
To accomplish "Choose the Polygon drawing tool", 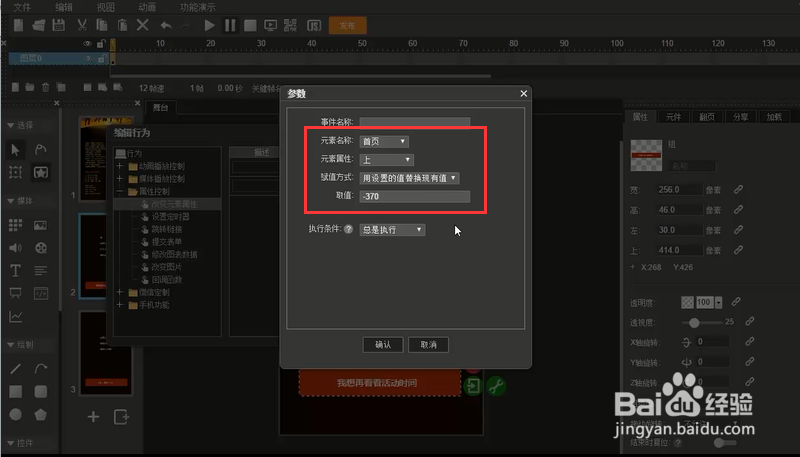I will (x=40, y=415).
